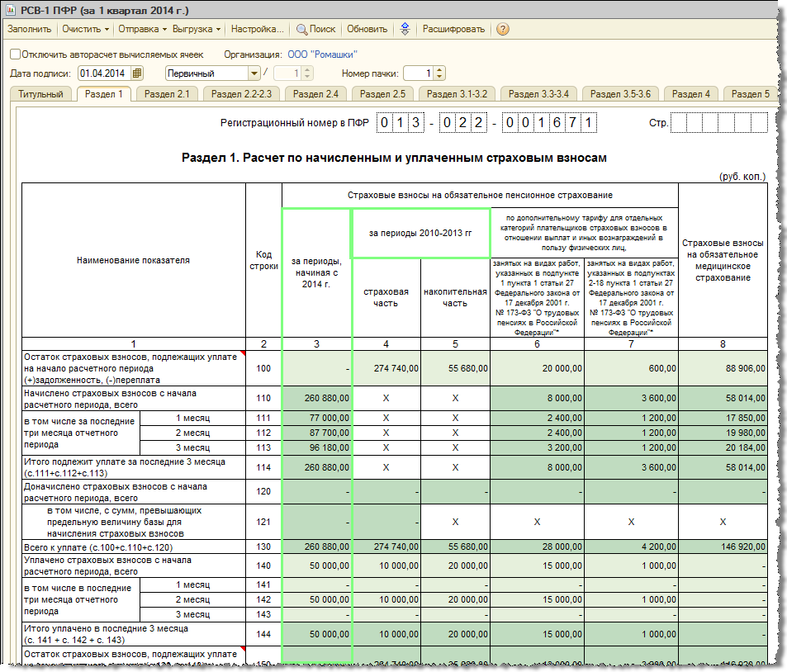Click the document icon in the title bar
Image resolution: width=787 pixels, height=672 pixels.
[x=12, y=9]
